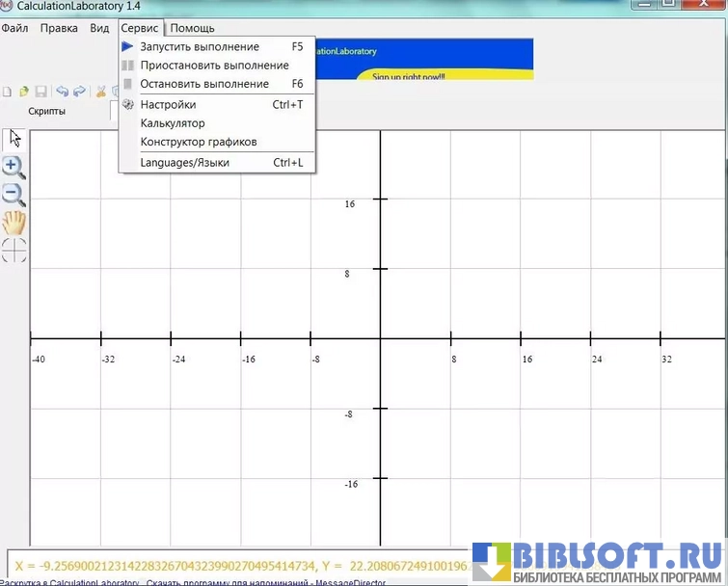This screenshot has width=728, height=586.
Task: Open the Помощь menu
Action: pos(193,28)
